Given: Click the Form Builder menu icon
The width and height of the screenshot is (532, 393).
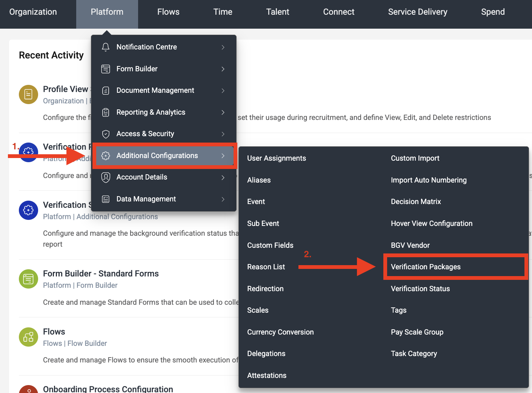Looking at the screenshot, I should click(106, 69).
